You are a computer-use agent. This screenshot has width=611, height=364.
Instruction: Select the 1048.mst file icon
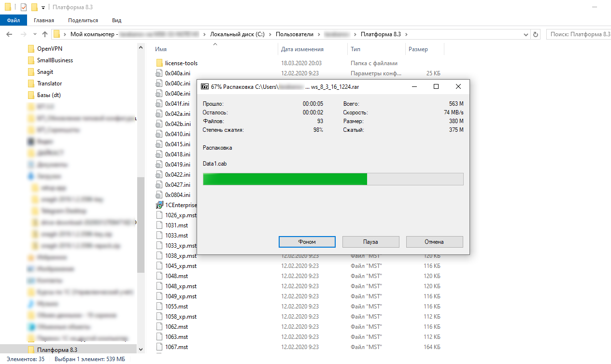pos(159,276)
